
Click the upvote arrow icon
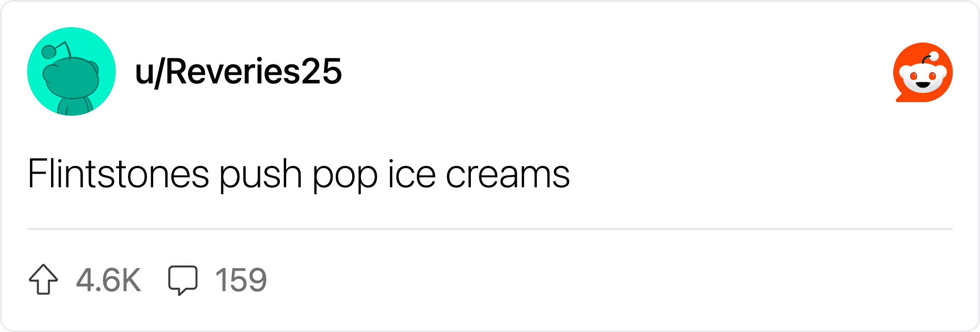pyautogui.click(x=43, y=280)
